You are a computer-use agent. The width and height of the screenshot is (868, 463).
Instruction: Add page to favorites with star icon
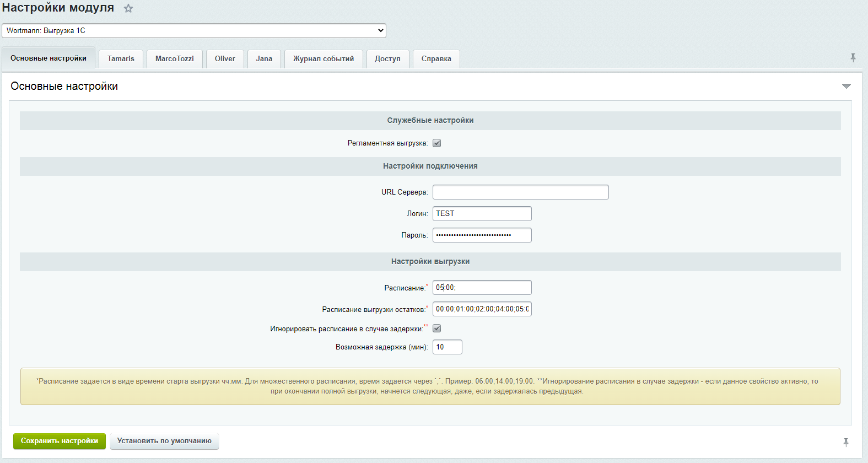click(x=128, y=9)
